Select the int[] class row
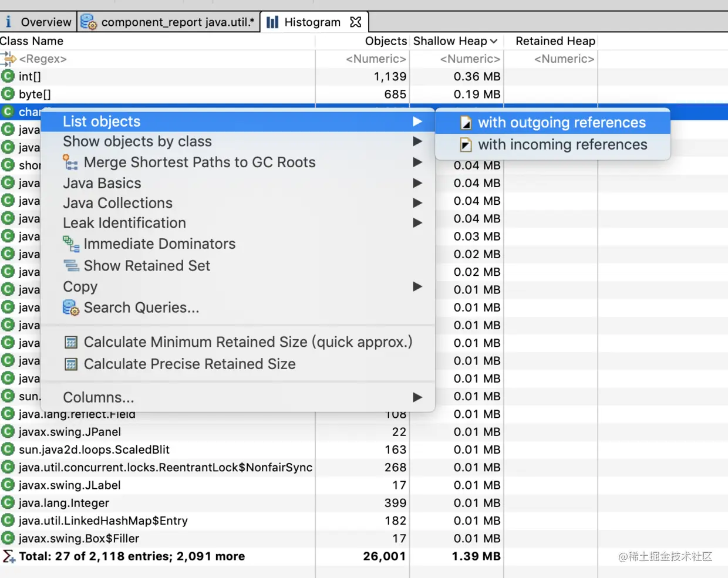The height and width of the screenshot is (578, 728). tap(364, 76)
